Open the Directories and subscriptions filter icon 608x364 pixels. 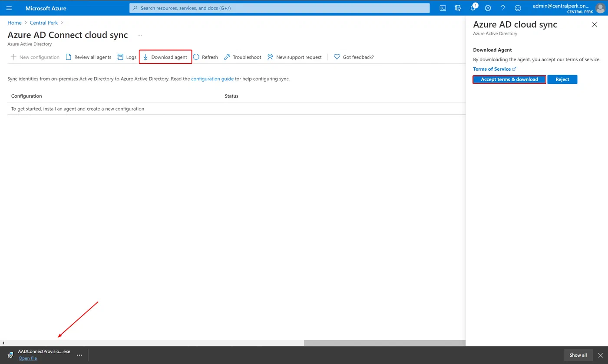coord(458,8)
